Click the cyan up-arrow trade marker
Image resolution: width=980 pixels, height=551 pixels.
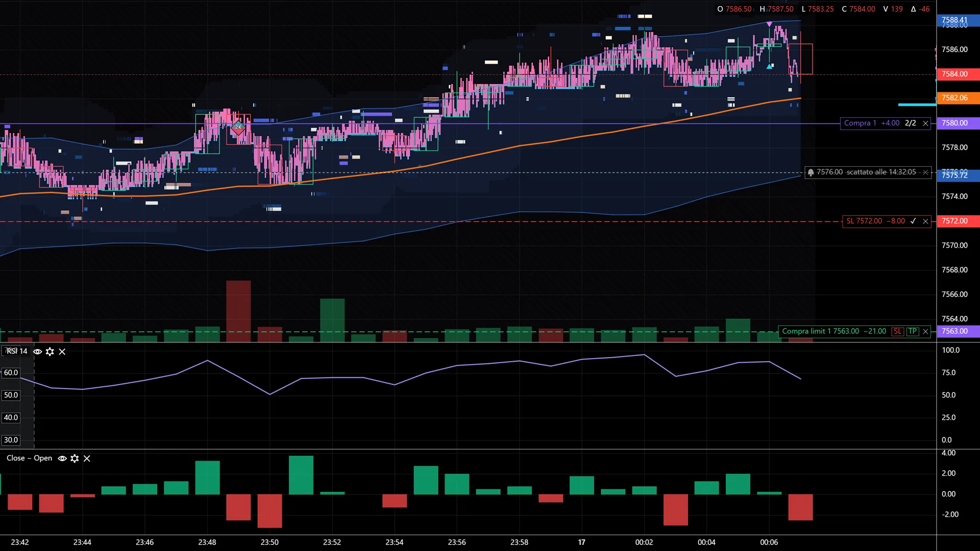coord(769,66)
